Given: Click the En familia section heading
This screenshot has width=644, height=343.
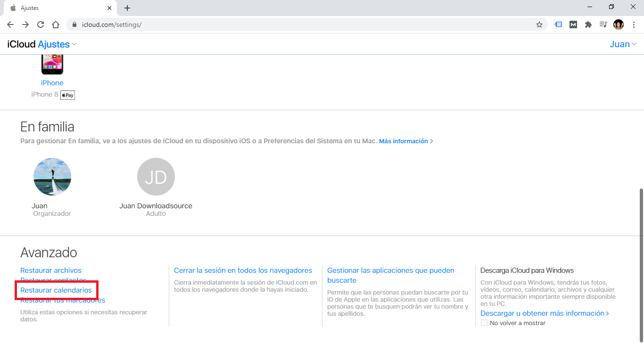Looking at the screenshot, I should click(47, 127).
